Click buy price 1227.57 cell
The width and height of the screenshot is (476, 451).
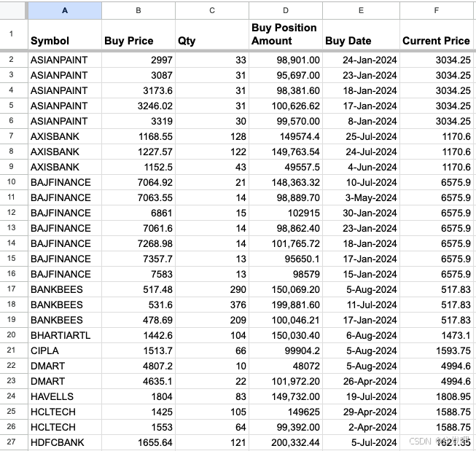[x=138, y=152]
